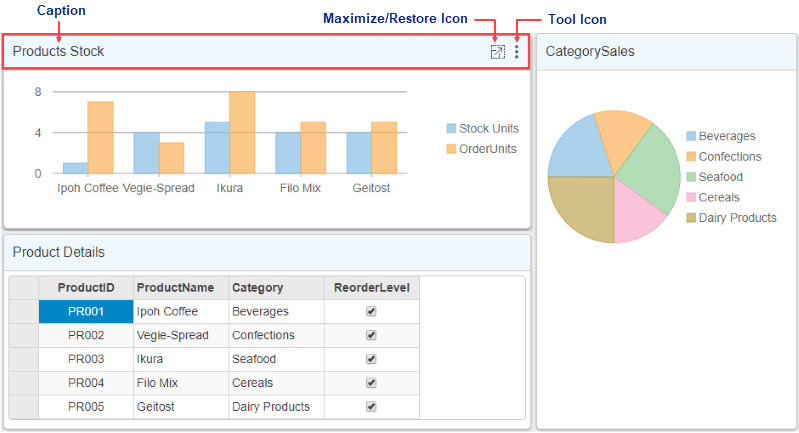The height and width of the screenshot is (433, 799).
Task: Click the Product Details panel caption
Action: tap(58, 252)
